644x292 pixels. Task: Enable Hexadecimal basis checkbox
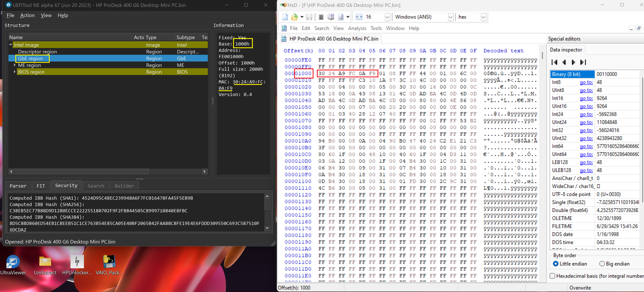tap(552, 276)
